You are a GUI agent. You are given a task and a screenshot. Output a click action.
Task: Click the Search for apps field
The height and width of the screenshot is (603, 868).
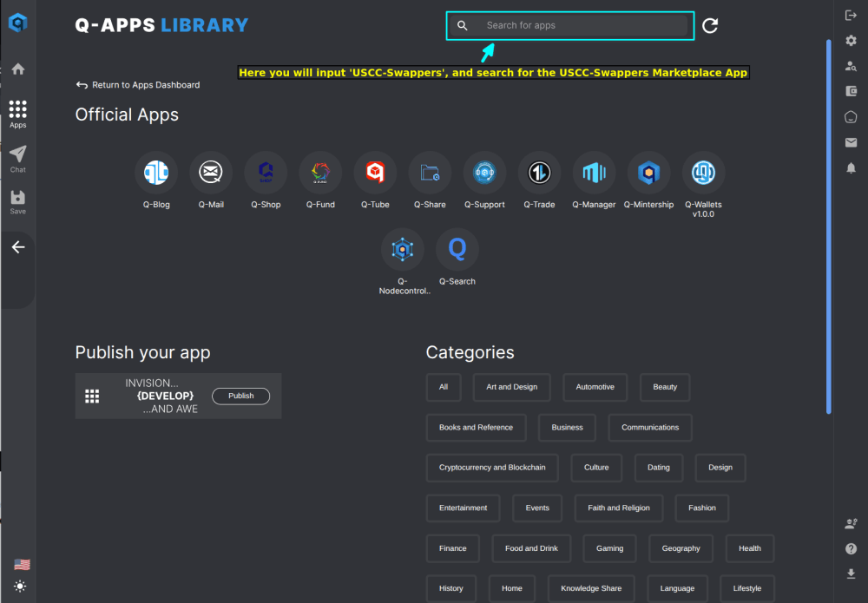pos(582,26)
